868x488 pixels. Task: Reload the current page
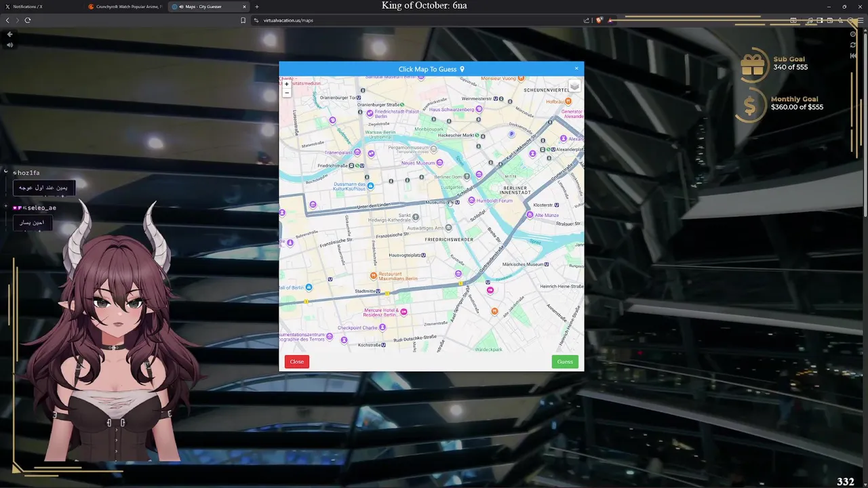click(28, 20)
